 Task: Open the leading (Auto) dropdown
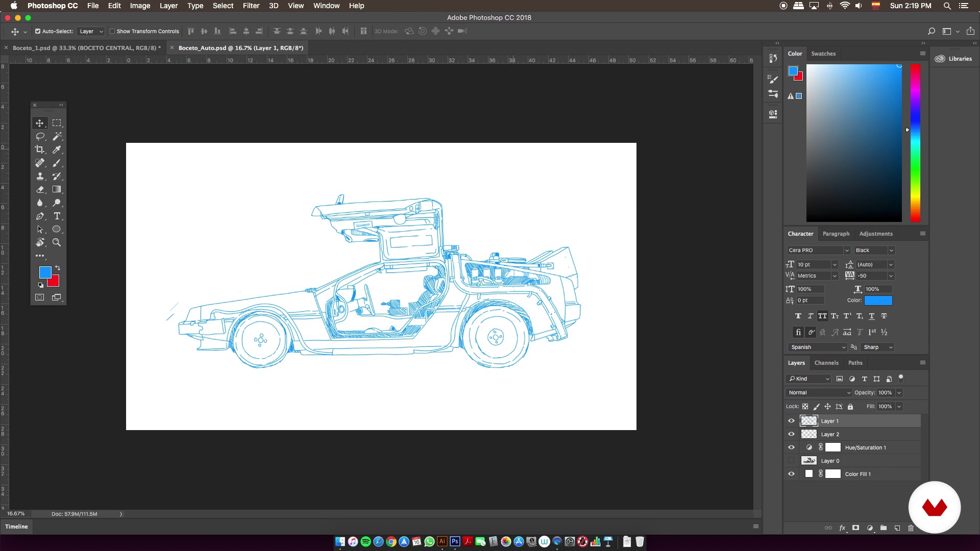coord(891,264)
